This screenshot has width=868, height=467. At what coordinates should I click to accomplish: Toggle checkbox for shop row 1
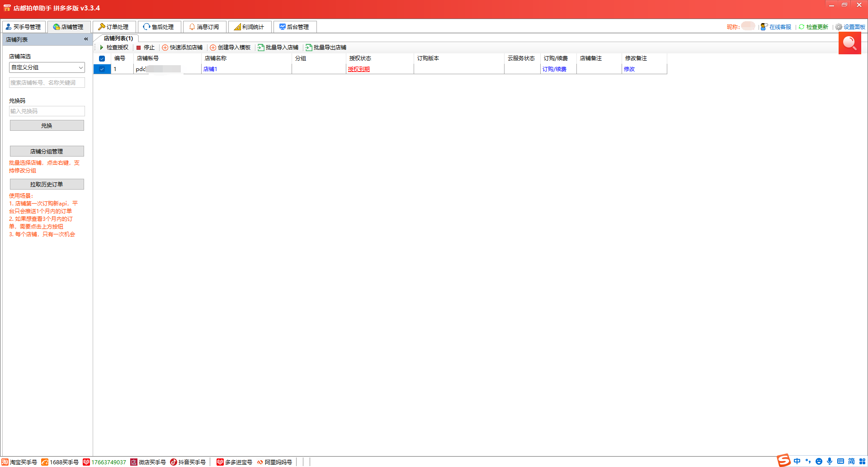tap(102, 69)
